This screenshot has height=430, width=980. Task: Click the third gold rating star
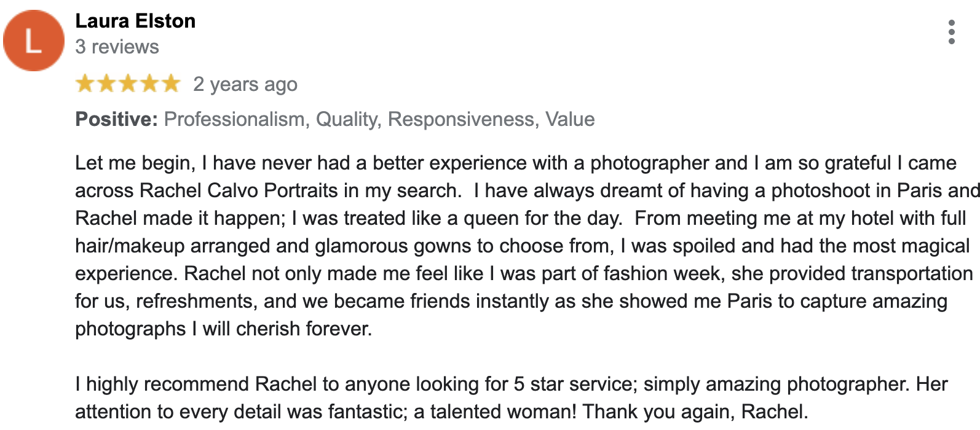(128, 84)
